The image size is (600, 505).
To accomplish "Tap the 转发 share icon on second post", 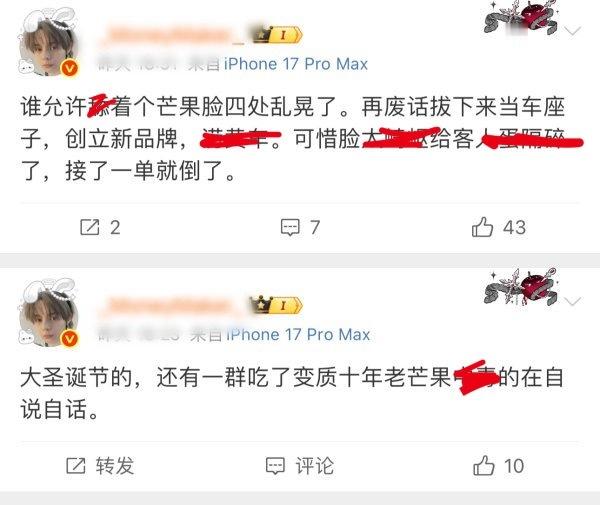I will pyautogui.click(x=76, y=466).
